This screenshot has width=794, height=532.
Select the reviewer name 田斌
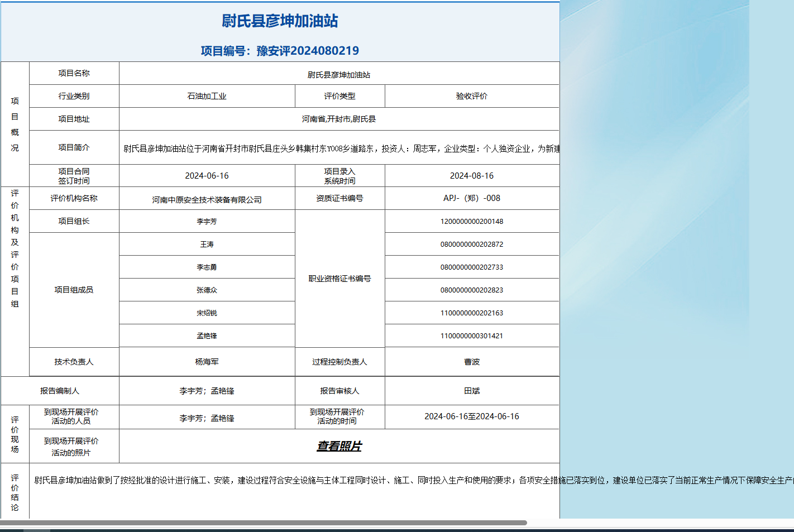coord(472,391)
